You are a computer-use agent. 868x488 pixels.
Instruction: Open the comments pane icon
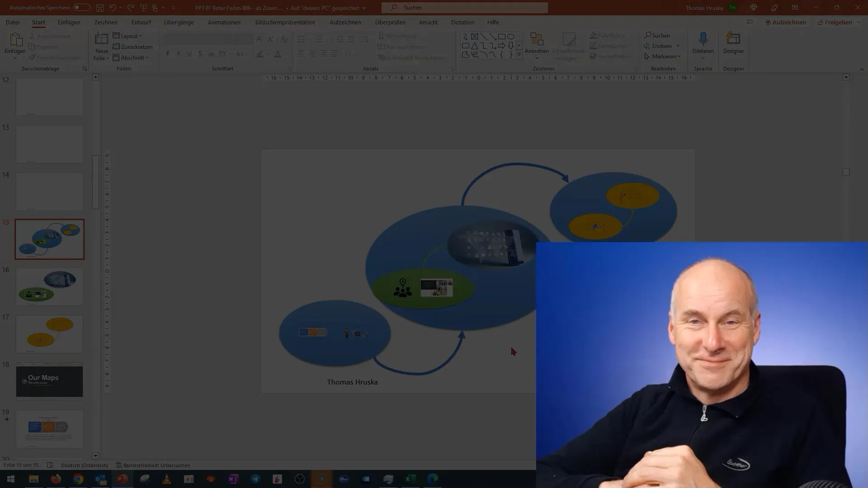(x=750, y=22)
